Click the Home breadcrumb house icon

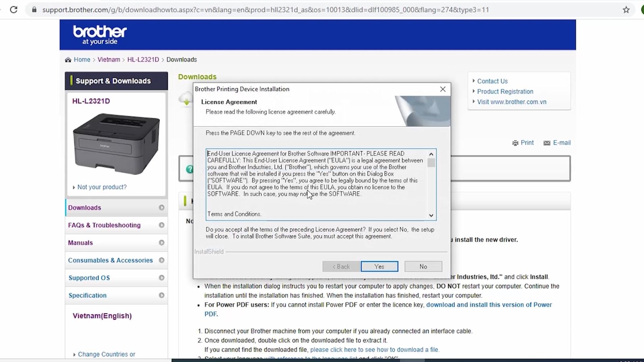click(68, 60)
